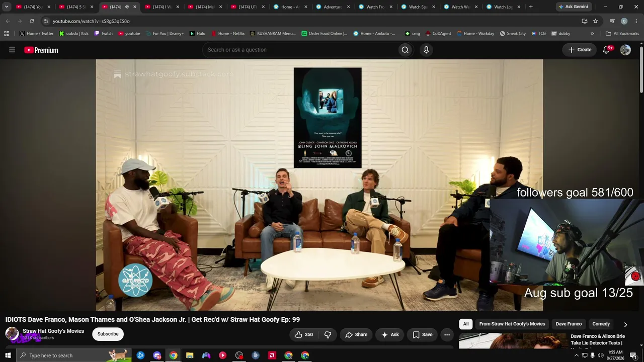Open taskbar volume control
Screen dimensions: 644x362
600,355
